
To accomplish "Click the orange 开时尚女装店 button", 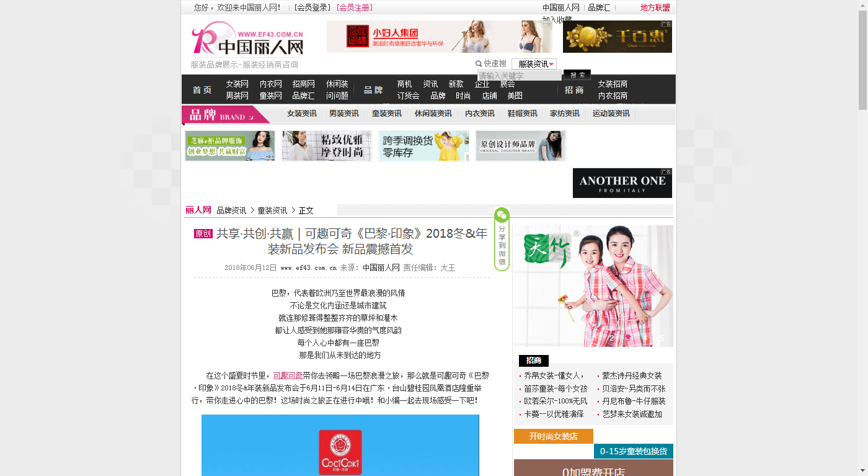I will 554,436.
